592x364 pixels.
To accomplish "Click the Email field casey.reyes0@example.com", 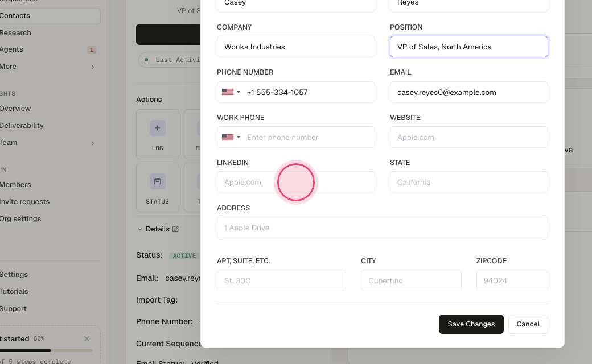I will pyautogui.click(x=469, y=92).
